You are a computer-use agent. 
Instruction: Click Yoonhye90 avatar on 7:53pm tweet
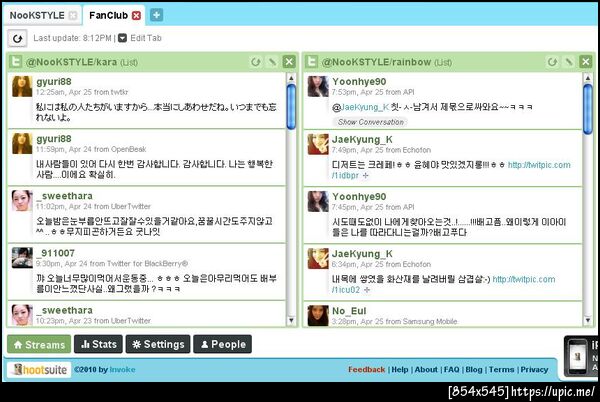(x=318, y=86)
